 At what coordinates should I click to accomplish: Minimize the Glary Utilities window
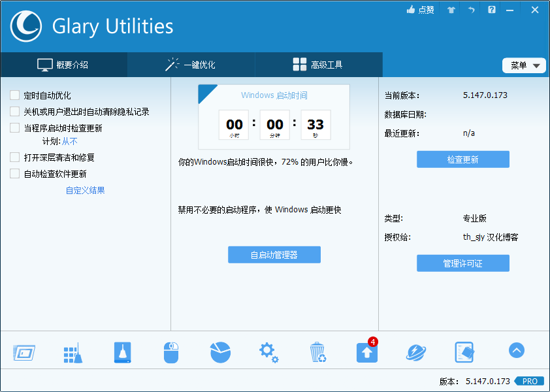(510, 10)
